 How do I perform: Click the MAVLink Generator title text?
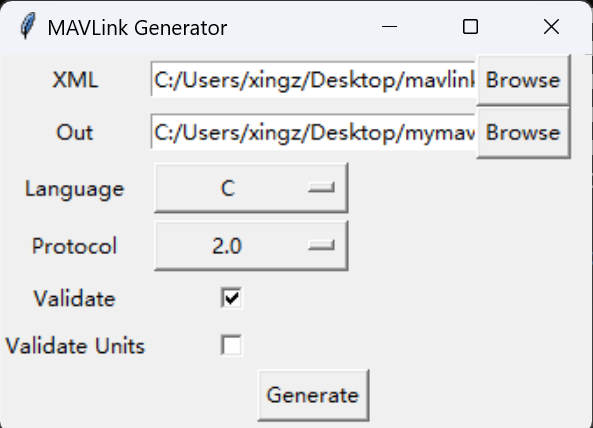click(x=137, y=28)
